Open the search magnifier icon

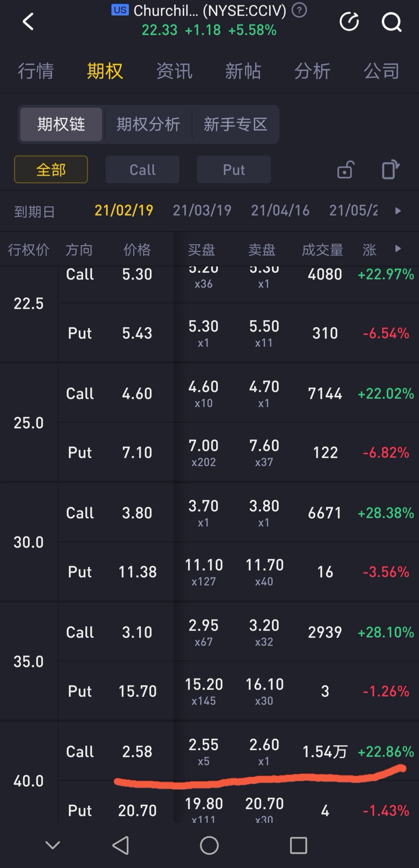click(x=391, y=22)
